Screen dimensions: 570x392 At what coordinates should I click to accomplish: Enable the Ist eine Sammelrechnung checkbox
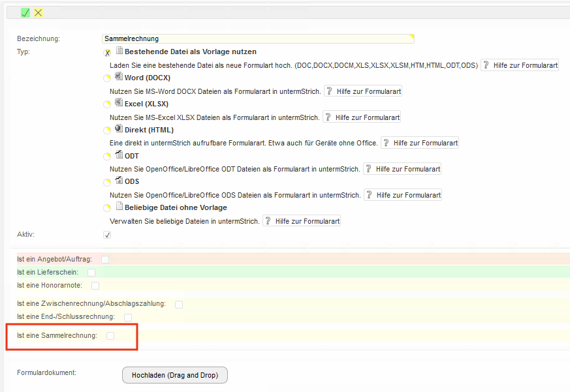pyautogui.click(x=110, y=336)
